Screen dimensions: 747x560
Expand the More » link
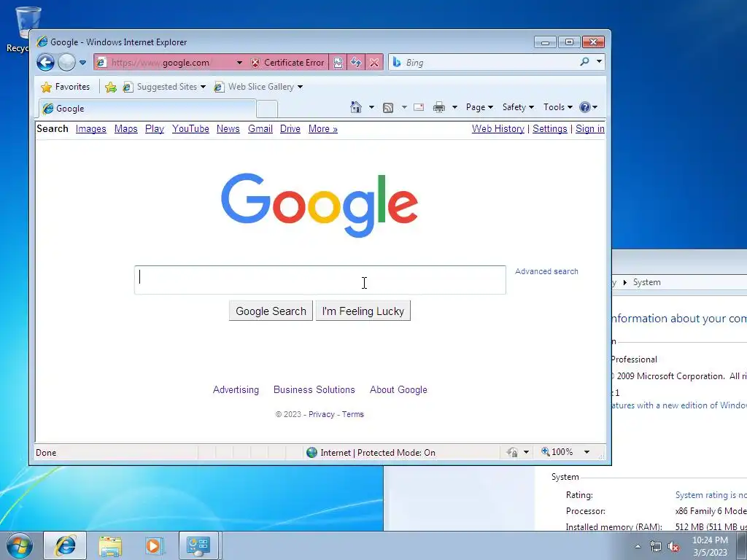point(323,128)
